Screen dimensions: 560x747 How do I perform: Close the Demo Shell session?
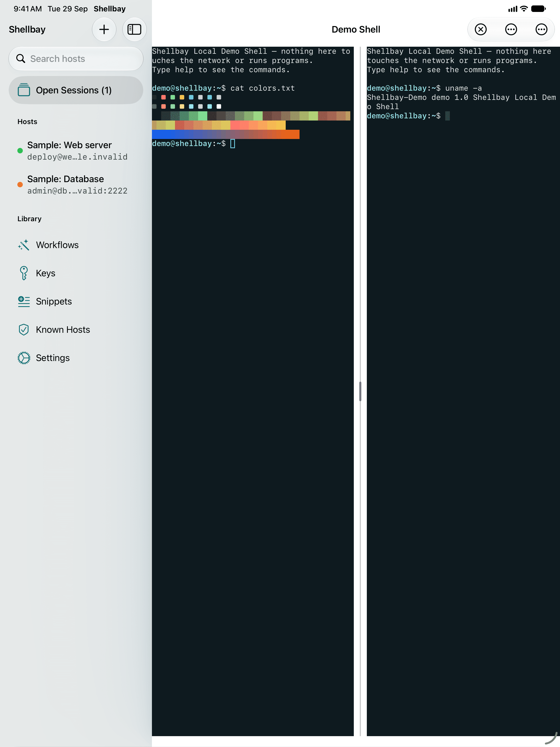(x=481, y=29)
